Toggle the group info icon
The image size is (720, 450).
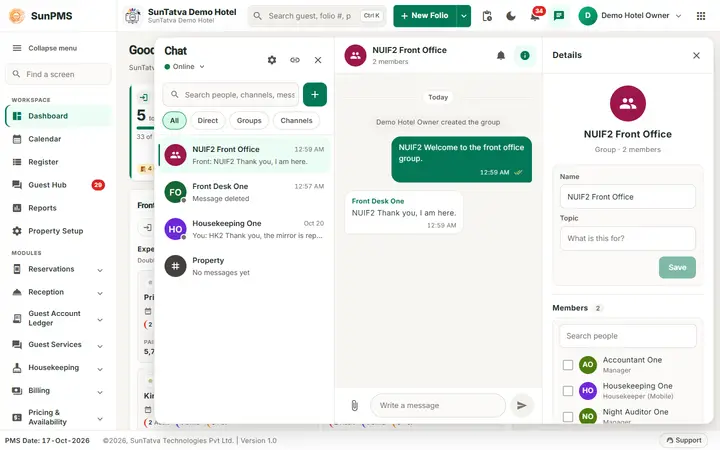pyautogui.click(x=525, y=56)
